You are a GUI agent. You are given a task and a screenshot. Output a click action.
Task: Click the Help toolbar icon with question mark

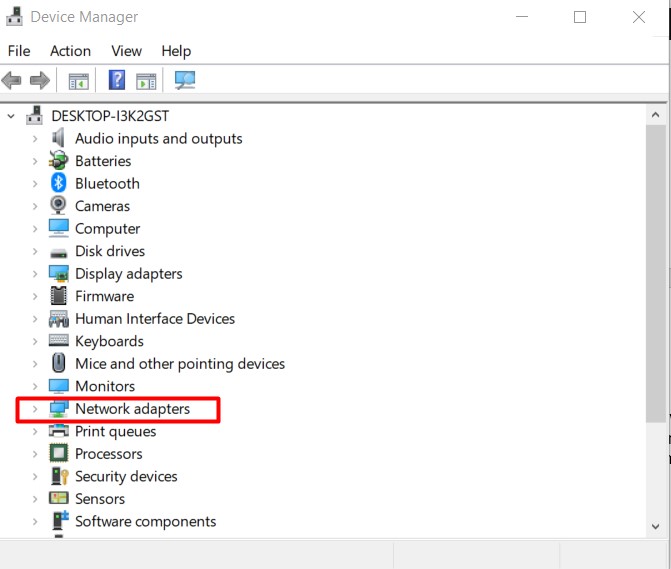pos(117,80)
